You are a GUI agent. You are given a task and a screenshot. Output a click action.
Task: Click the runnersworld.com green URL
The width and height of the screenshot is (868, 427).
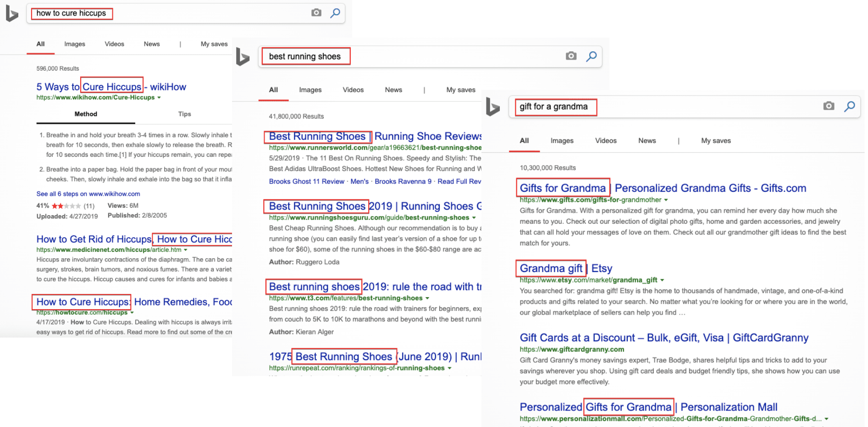click(x=375, y=148)
